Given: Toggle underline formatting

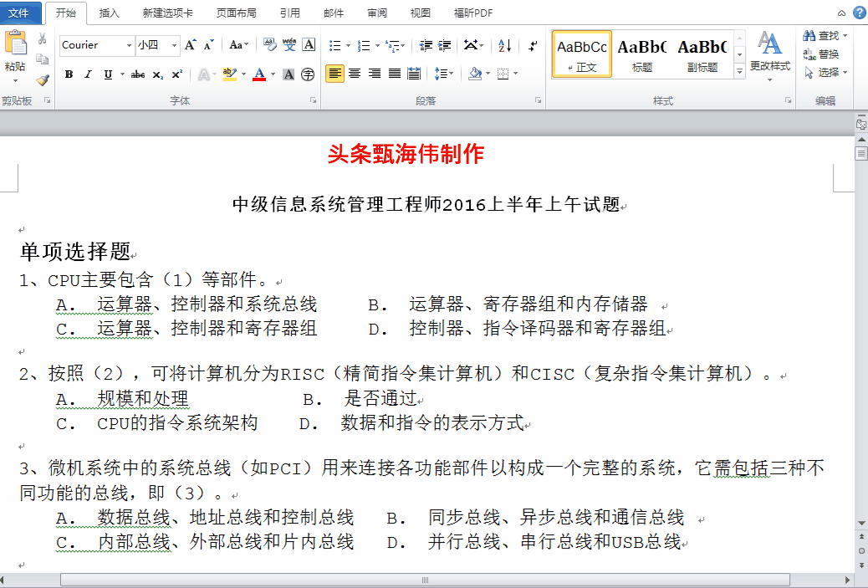Looking at the screenshot, I should tap(108, 74).
